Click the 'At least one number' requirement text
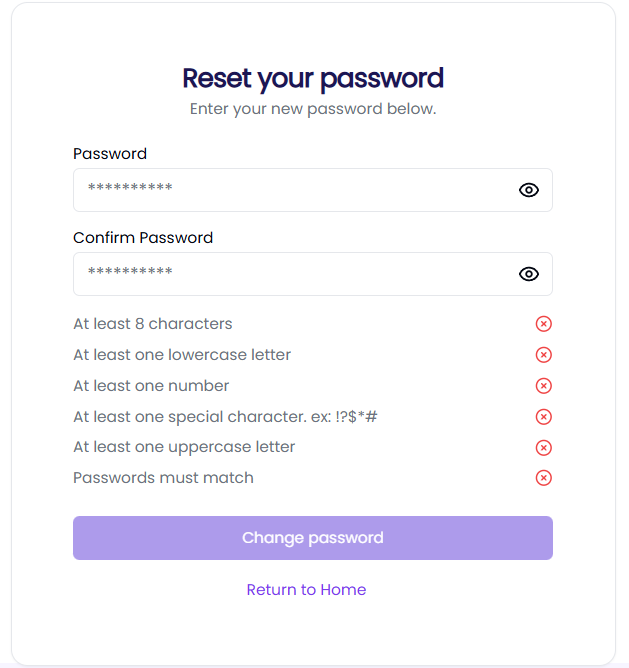This screenshot has width=629, height=668. click(x=151, y=386)
